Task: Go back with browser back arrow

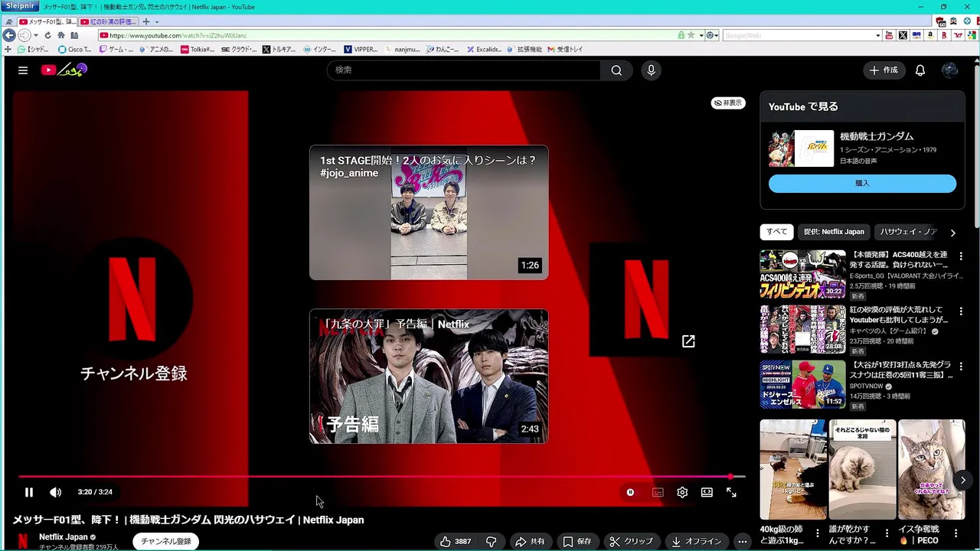Action: (x=9, y=35)
